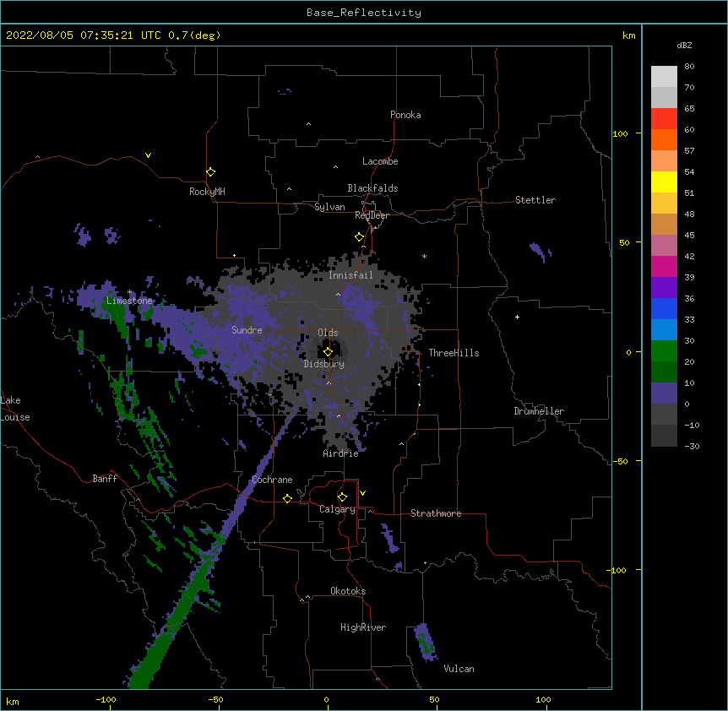Screen dimensions: 728x711
Task: Click the Innisfail label
Action: 350,275
